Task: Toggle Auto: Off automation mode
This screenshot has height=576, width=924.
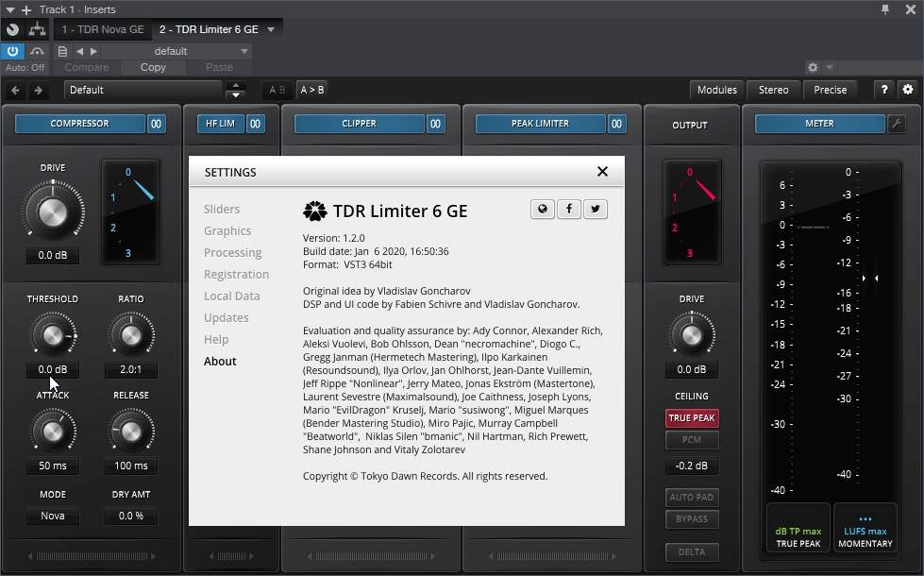Action: coord(25,67)
